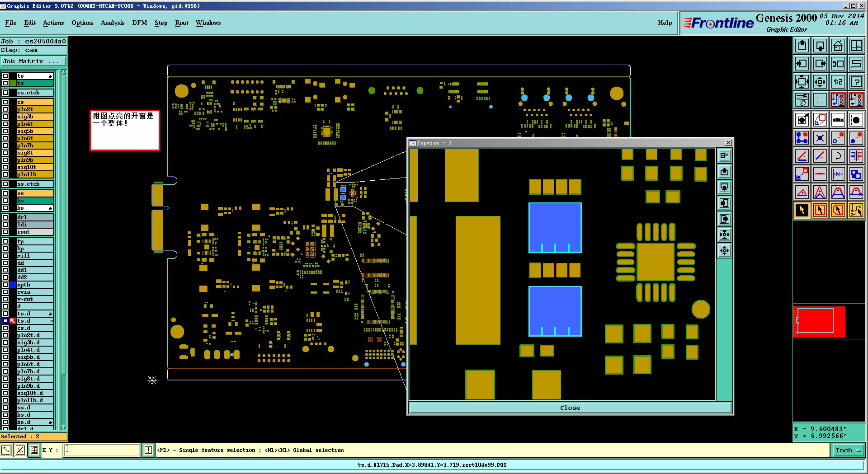This screenshot has height=474, width=868.
Task: Open the grid display icon
Action: (x=820, y=100)
